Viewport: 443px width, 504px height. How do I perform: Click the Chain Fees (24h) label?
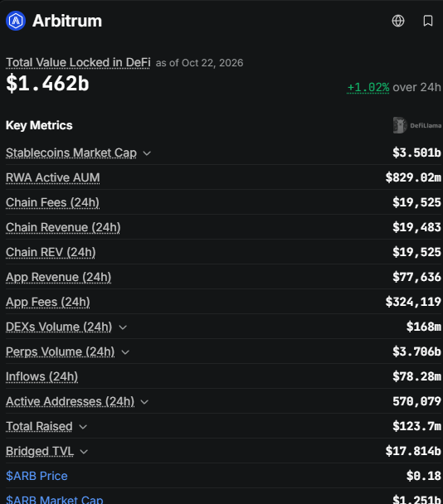(52, 202)
